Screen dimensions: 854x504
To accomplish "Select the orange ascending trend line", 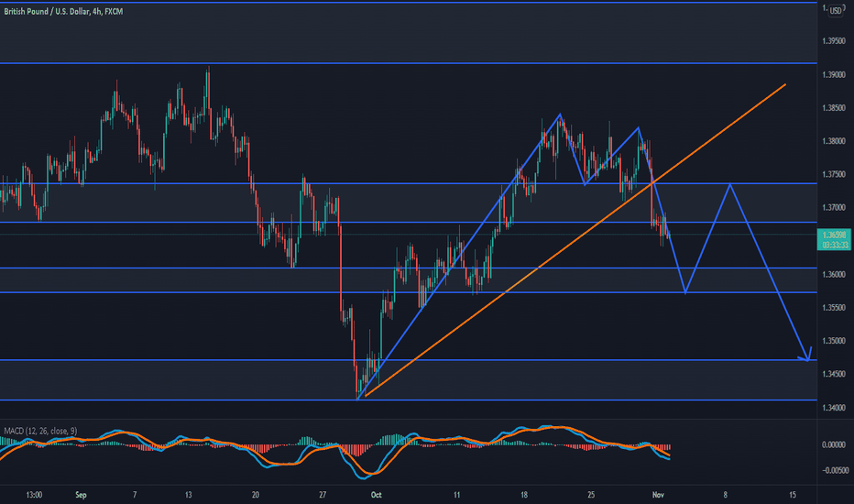I will (x=575, y=240).
